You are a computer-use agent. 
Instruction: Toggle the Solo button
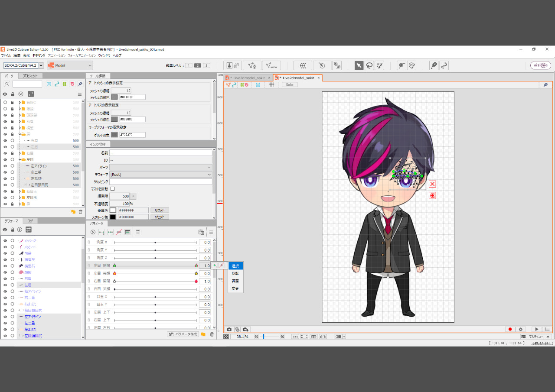pyautogui.click(x=289, y=85)
